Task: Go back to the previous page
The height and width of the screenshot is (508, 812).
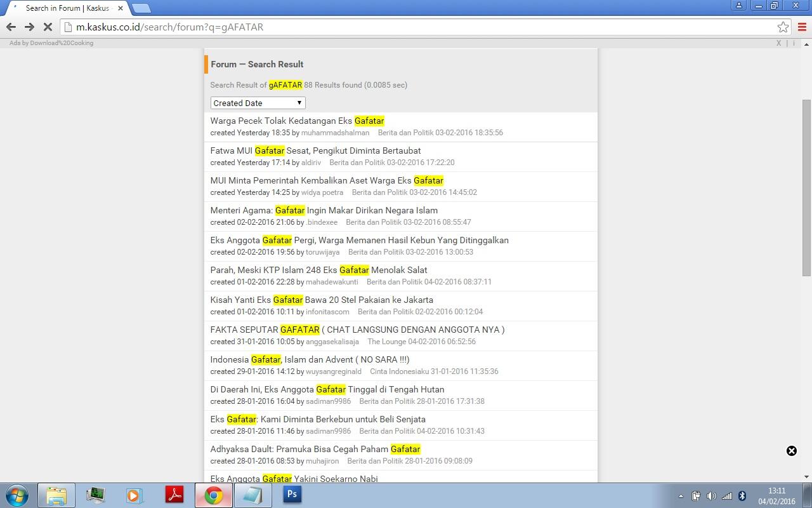Action: pyautogui.click(x=11, y=27)
